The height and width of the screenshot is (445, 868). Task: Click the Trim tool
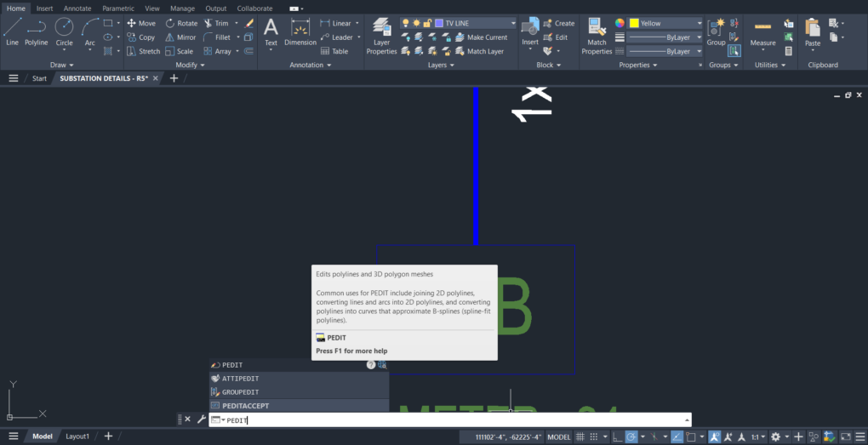pyautogui.click(x=216, y=23)
